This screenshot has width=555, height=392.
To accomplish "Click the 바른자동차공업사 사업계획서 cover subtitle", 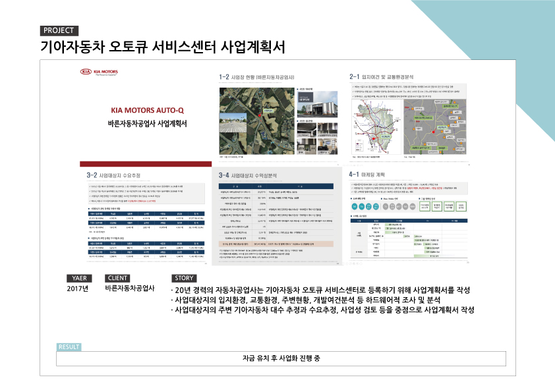I will [147, 123].
